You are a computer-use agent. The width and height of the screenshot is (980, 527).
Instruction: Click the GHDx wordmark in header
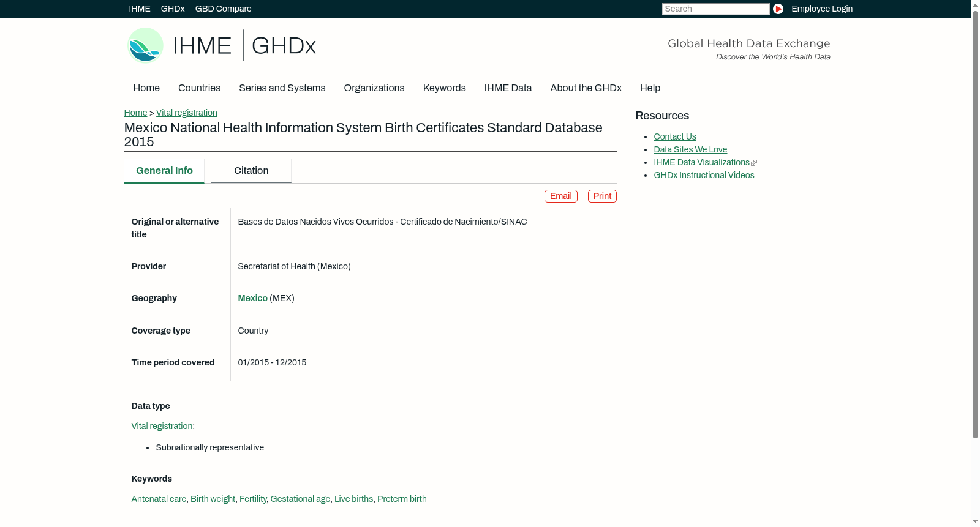coord(284,46)
